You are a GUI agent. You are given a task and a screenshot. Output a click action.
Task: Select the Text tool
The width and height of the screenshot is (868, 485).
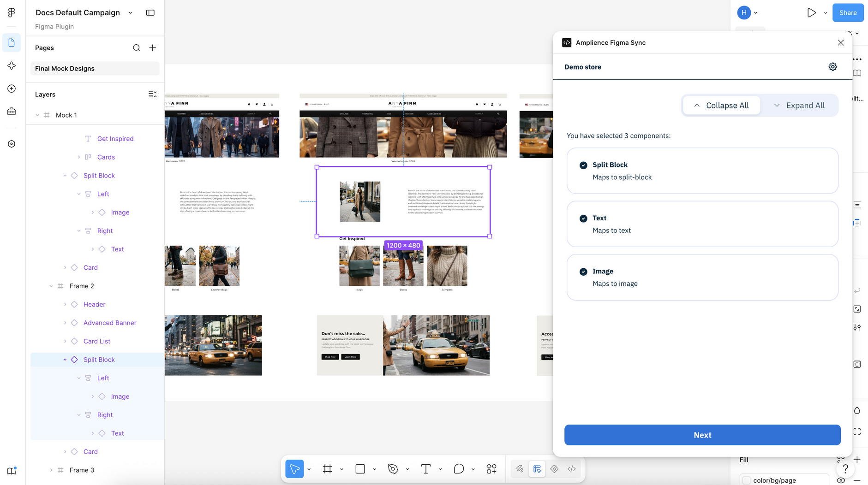coord(426,469)
